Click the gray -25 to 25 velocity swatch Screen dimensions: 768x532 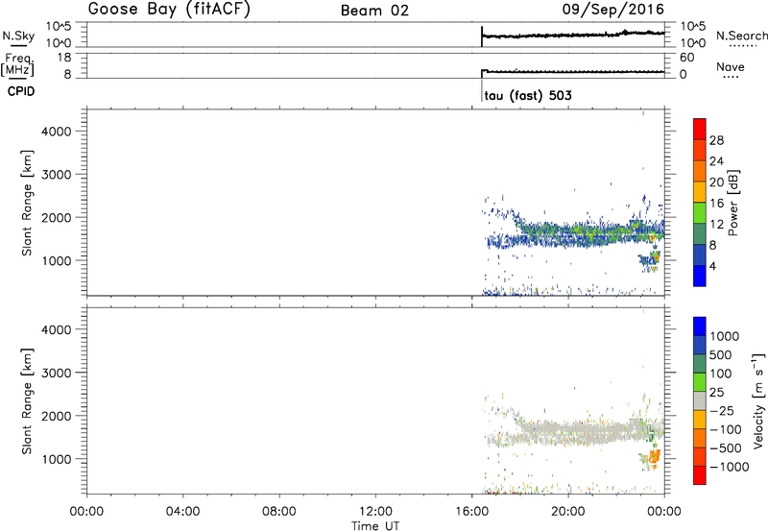[x=700, y=400]
